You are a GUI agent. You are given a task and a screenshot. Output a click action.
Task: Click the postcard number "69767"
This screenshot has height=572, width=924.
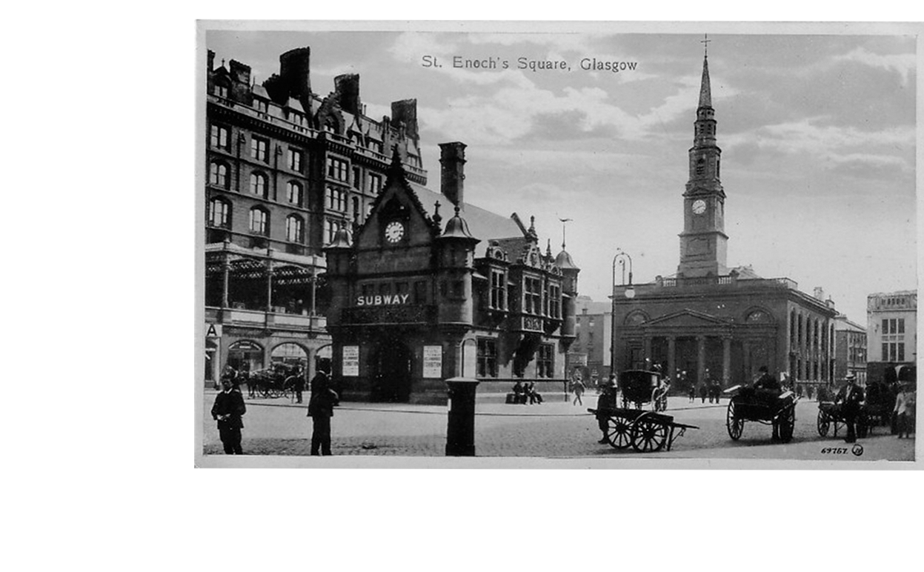pos(834,450)
